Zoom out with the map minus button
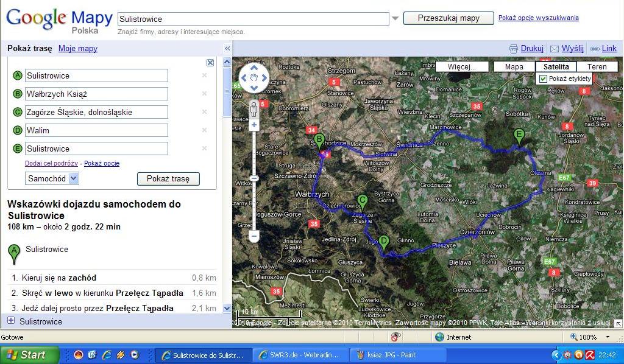The width and height of the screenshot is (624, 364). (254, 236)
